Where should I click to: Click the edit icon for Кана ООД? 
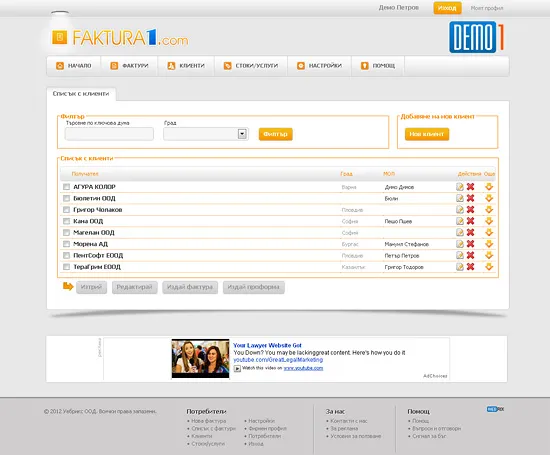[x=460, y=221]
